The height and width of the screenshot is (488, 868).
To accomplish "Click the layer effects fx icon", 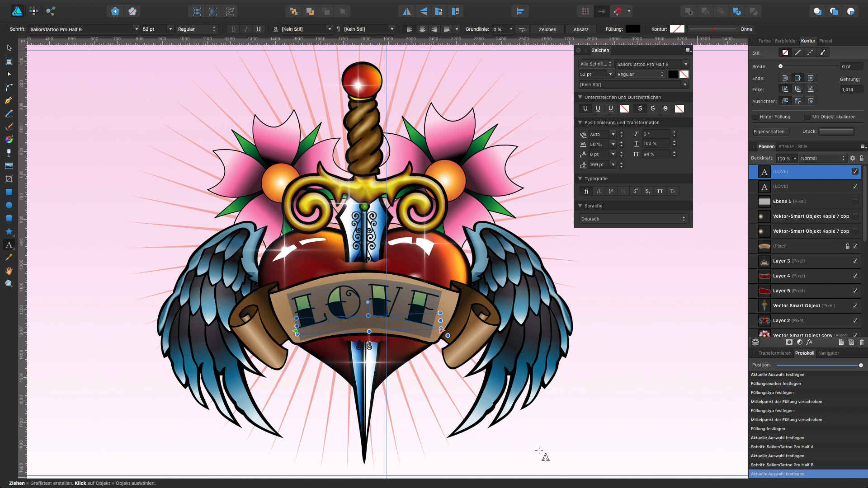I will tap(810, 342).
